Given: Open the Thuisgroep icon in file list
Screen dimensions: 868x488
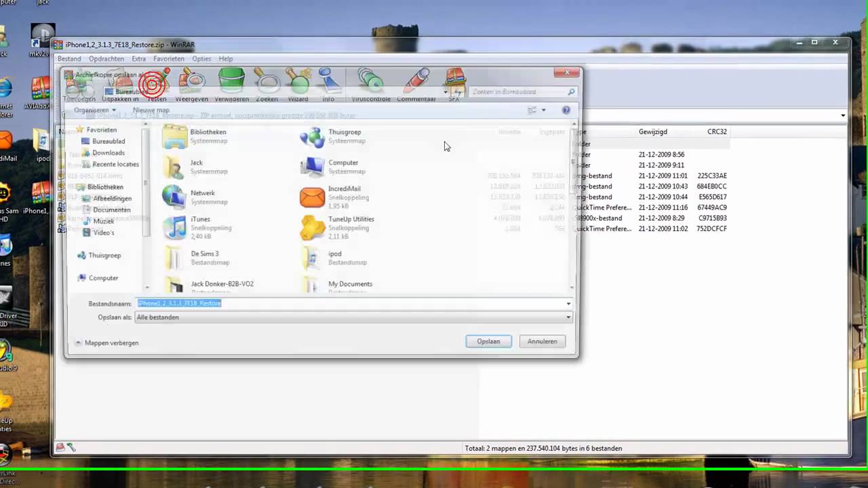Looking at the screenshot, I should [312, 136].
